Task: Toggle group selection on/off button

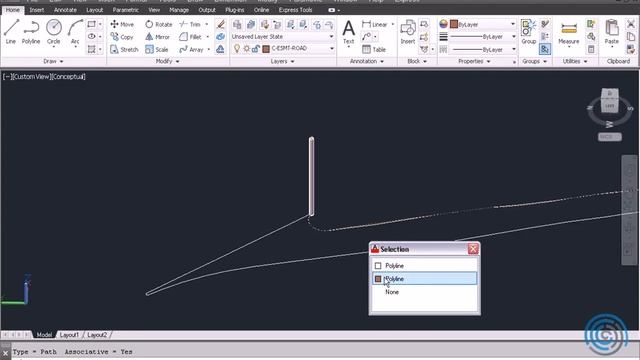Action: coord(545,49)
